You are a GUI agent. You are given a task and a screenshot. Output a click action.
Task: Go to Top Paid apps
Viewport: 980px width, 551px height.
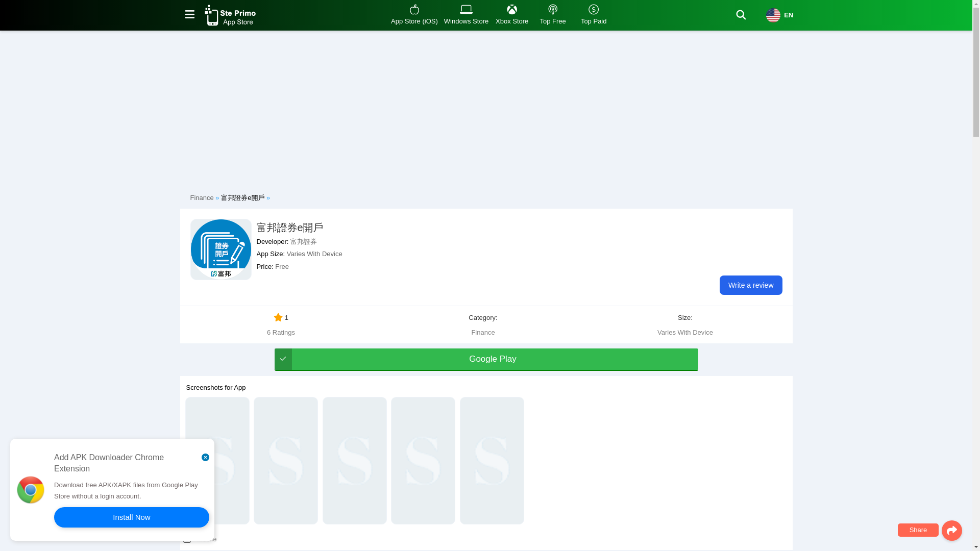pos(593,15)
